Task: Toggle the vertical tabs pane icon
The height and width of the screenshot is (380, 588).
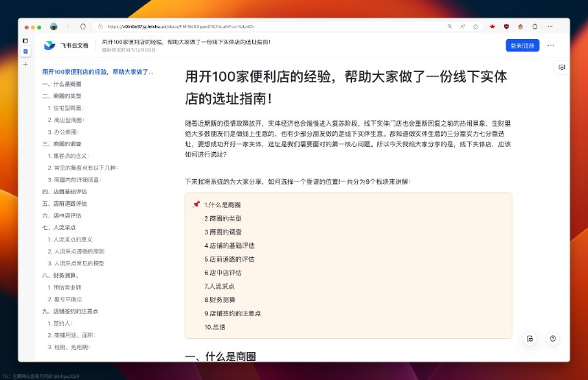Action: point(26,40)
